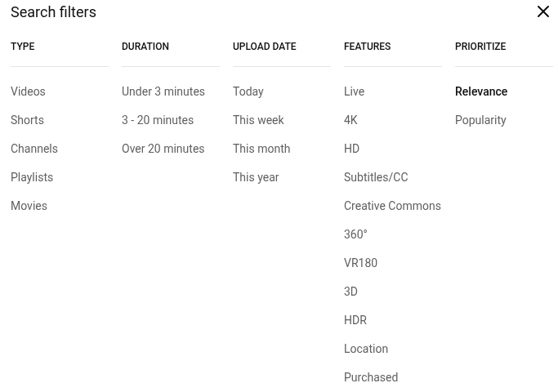Filter uploads from This year
The height and width of the screenshot is (392, 558).
pyautogui.click(x=256, y=177)
